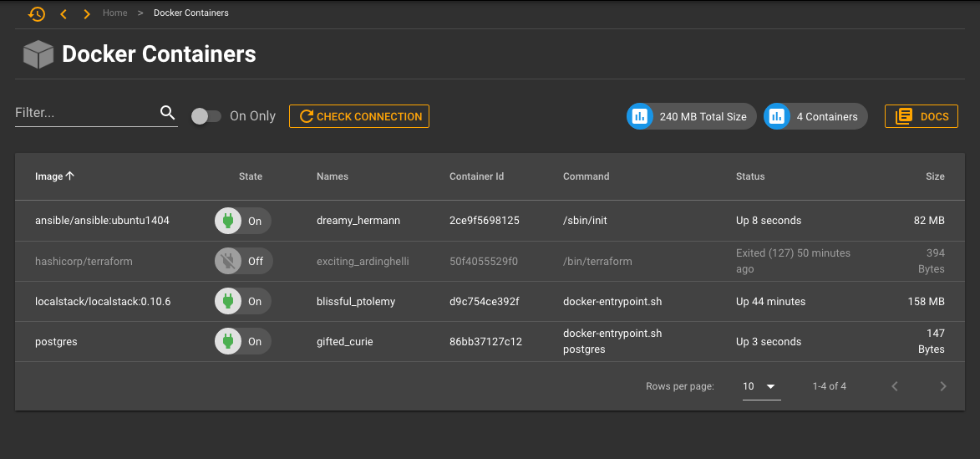The height and width of the screenshot is (459, 980).
Task: Open the Docs button
Action: pyautogui.click(x=922, y=116)
